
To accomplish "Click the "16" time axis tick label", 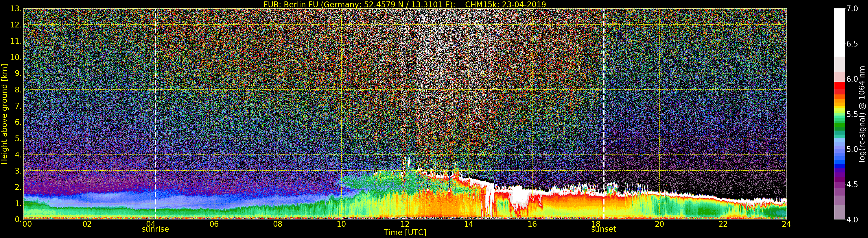I will click(x=532, y=224).
